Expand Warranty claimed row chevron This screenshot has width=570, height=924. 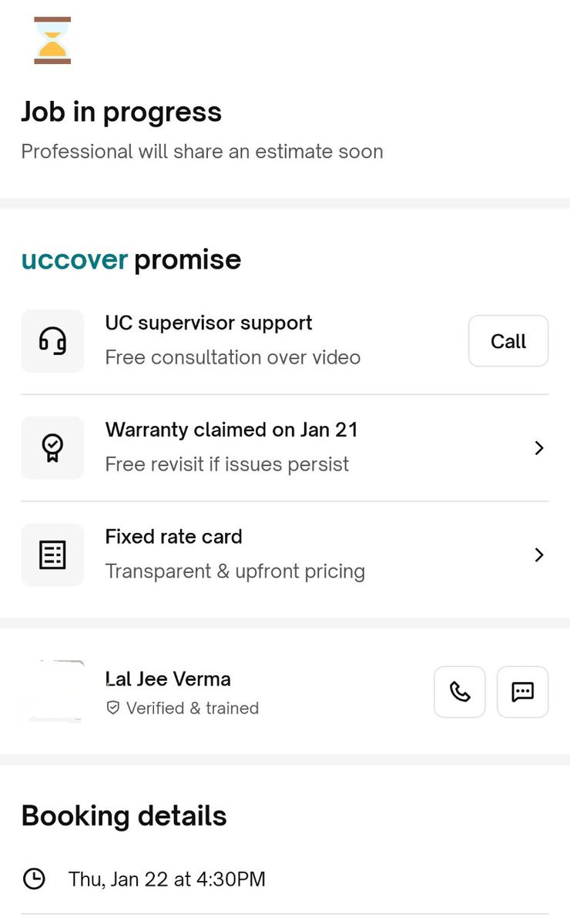[539, 448]
